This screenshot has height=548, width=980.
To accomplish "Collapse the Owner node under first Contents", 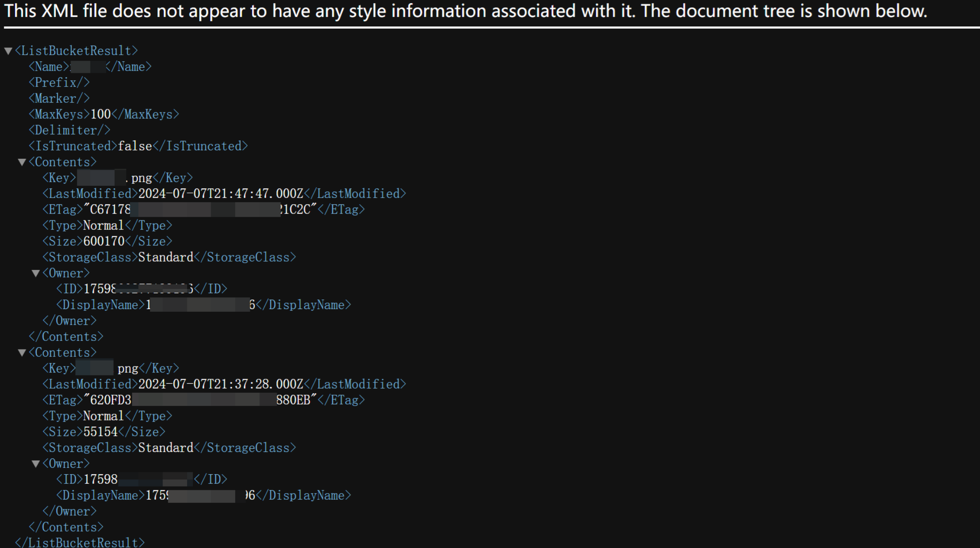I will point(35,274).
